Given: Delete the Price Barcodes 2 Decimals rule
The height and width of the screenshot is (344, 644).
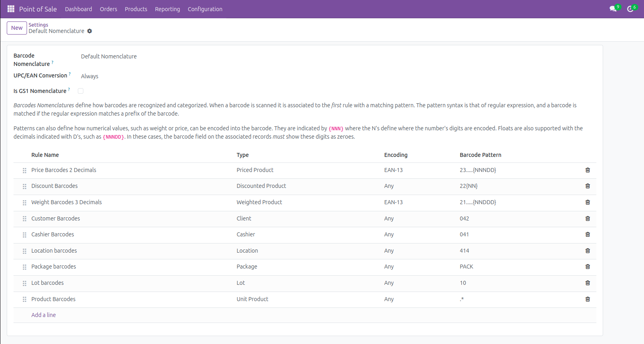Looking at the screenshot, I should coord(588,170).
